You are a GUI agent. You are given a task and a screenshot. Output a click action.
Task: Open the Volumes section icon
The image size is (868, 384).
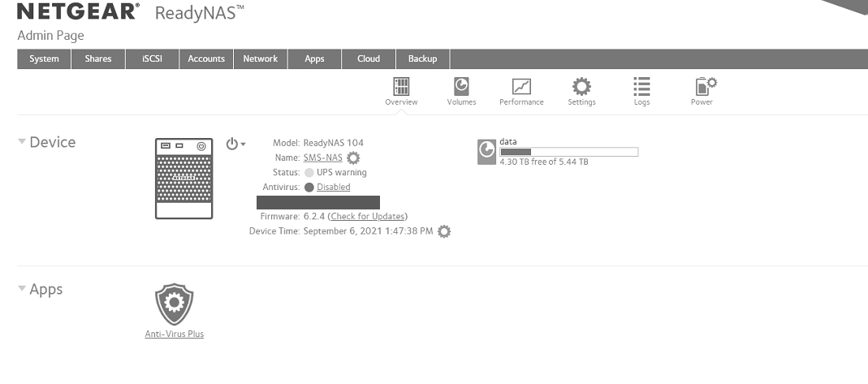tap(461, 86)
